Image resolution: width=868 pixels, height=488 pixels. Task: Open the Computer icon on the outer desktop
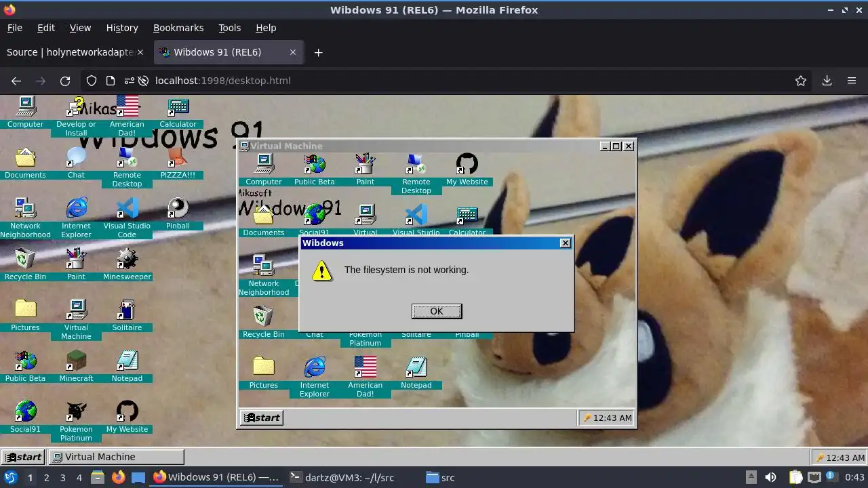(25, 112)
